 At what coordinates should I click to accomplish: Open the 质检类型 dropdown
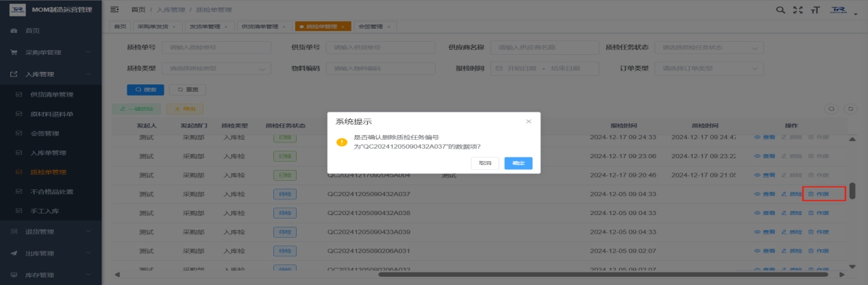point(217,69)
